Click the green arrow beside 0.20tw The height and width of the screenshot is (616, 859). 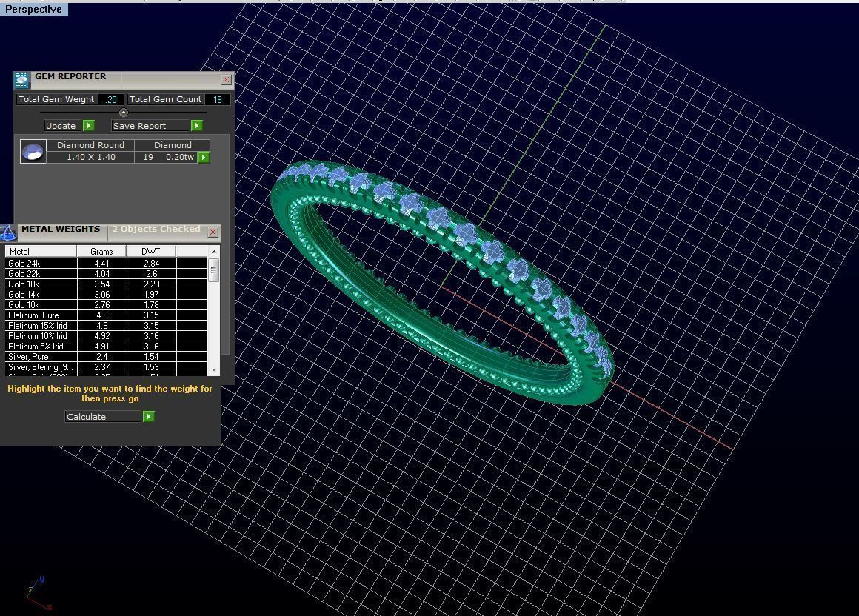point(203,157)
